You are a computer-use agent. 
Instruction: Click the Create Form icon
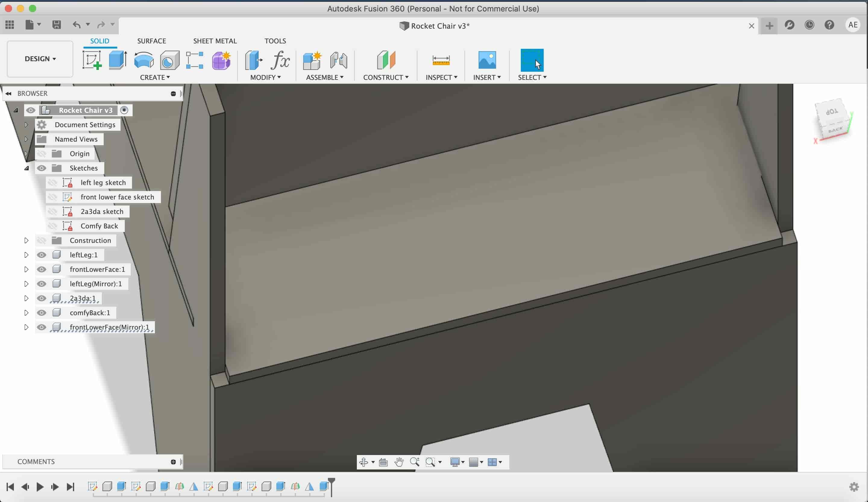(x=221, y=60)
